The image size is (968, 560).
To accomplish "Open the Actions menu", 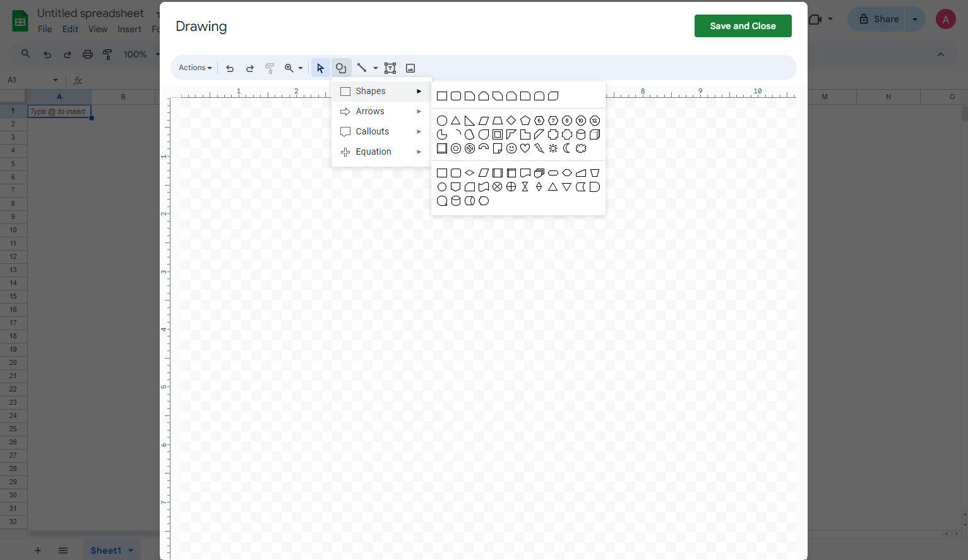I will [194, 68].
